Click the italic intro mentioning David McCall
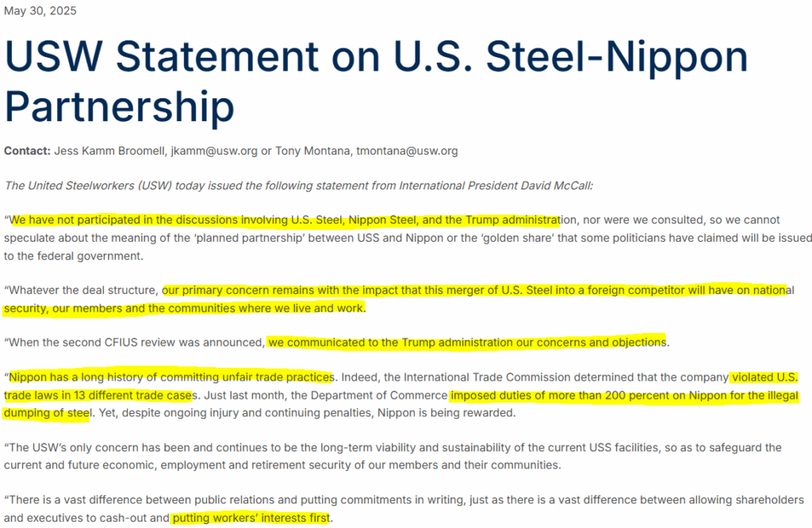Viewport: 812px width, 528px height. (298, 186)
